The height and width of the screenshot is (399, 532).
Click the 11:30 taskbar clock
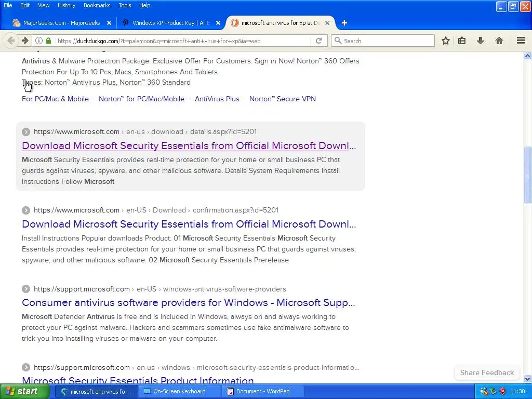coord(518,392)
